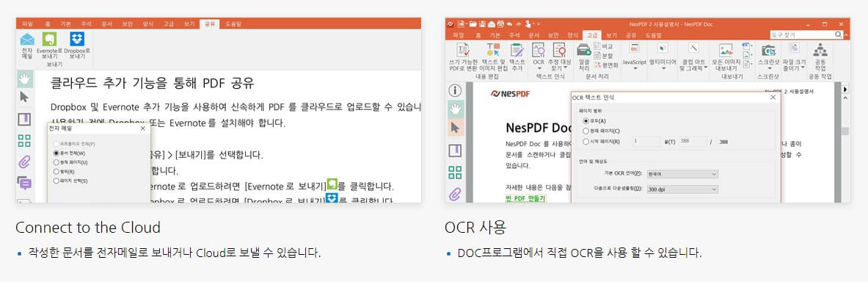Click 텍스트 및 이미지 편집 ribbon icon
This screenshot has height=282, width=868.
[492, 50]
